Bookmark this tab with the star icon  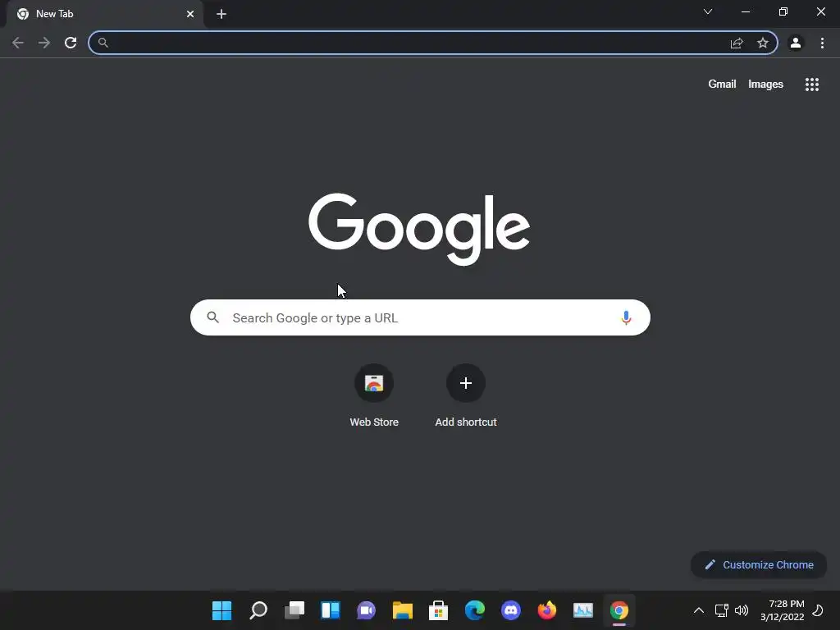(763, 43)
